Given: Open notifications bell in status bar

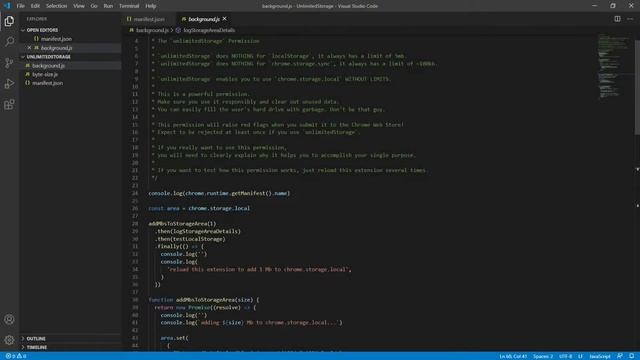Looking at the screenshot, I should pyautogui.click(x=631, y=356).
